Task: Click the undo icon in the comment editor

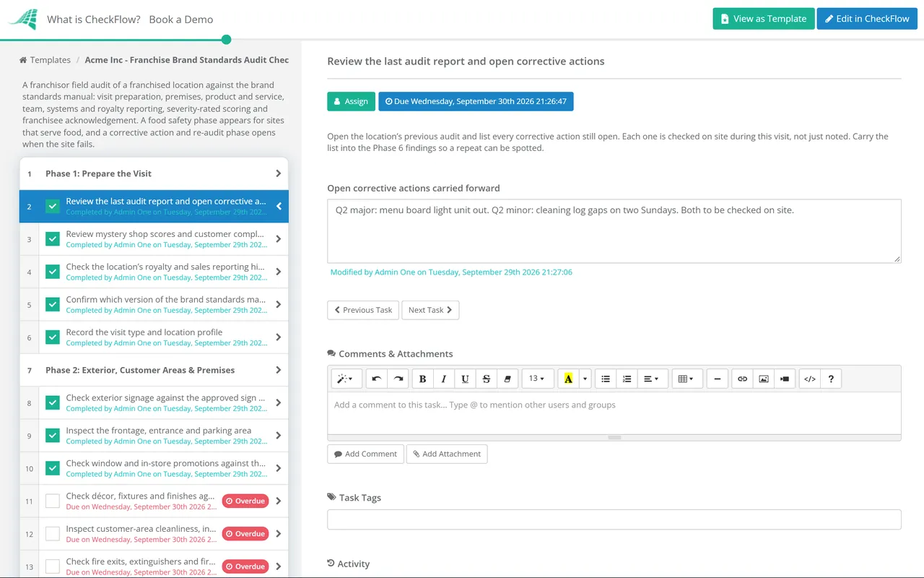Action: (x=377, y=379)
